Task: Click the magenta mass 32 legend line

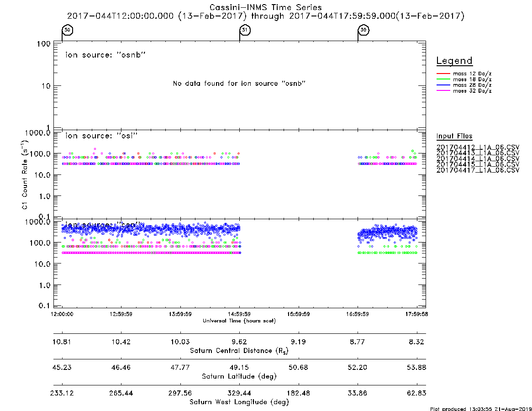Action: pyautogui.click(x=443, y=91)
